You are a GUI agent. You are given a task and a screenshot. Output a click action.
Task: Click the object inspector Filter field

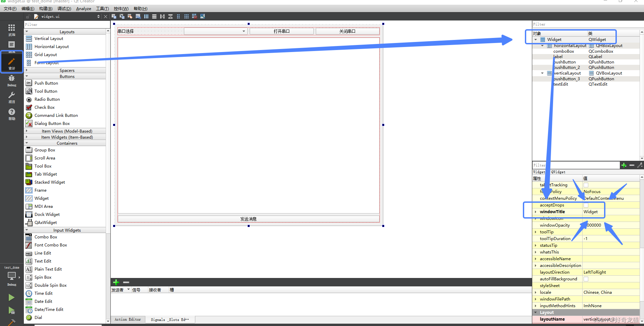[x=588, y=24]
